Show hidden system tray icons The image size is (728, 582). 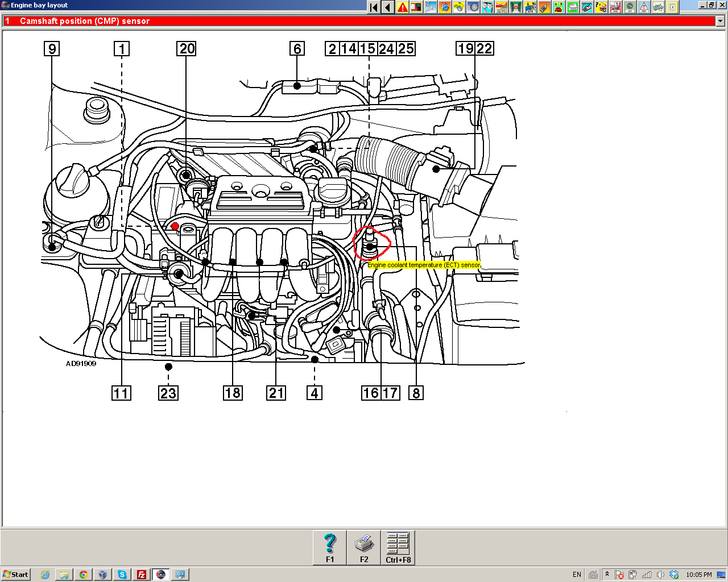coord(607,575)
